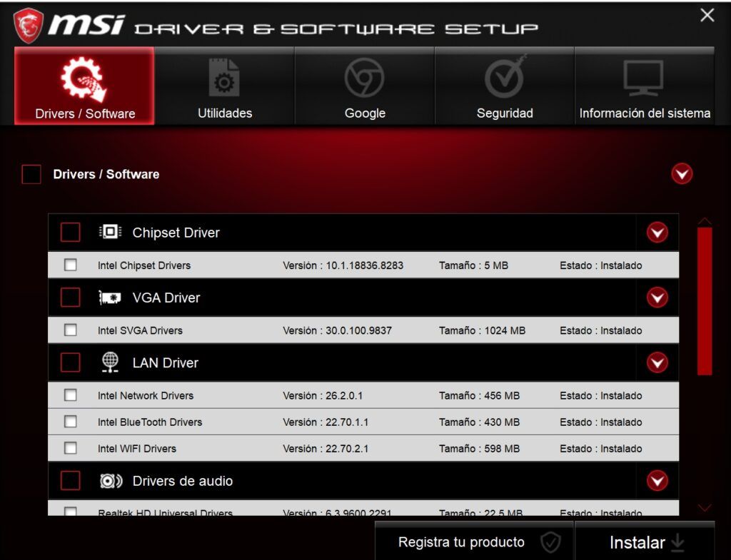This screenshot has width=731, height=560.
Task: Click the Chipset Driver chip icon
Action: tap(111, 232)
